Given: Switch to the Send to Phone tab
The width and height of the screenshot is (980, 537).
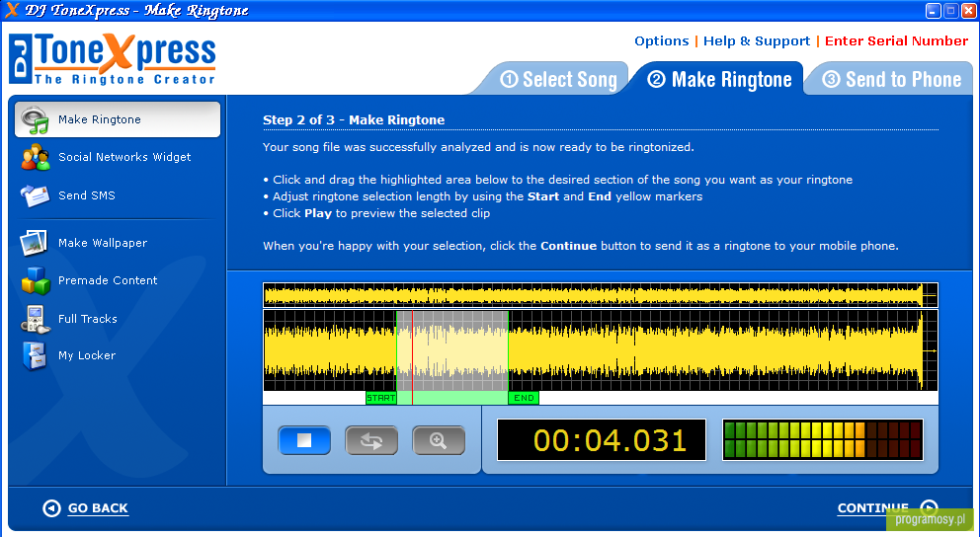Looking at the screenshot, I should [x=892, y=79].
